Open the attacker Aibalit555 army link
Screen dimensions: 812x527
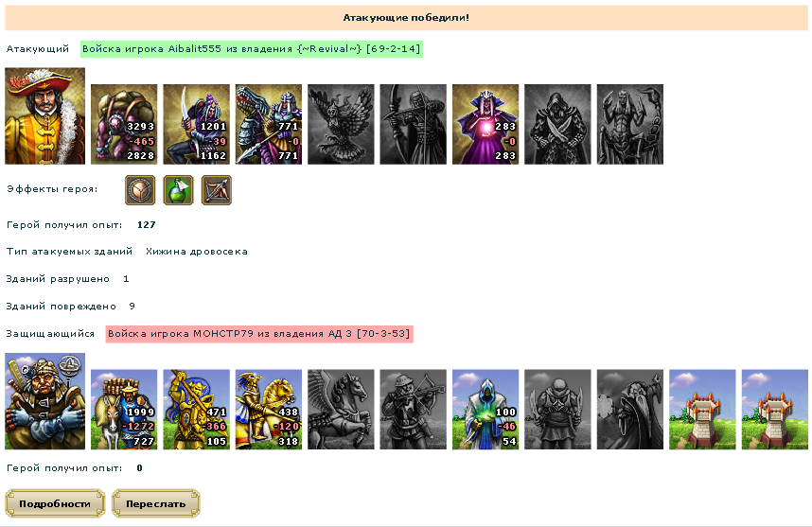252,49
